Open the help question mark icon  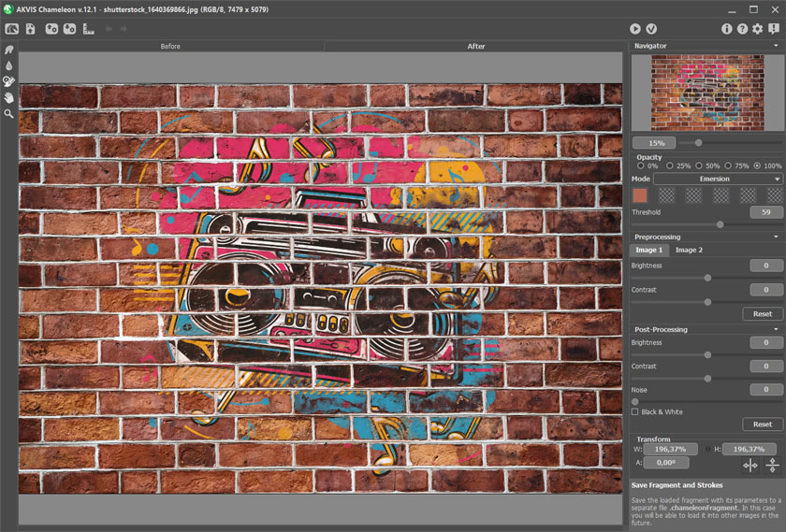coord(742,29)
